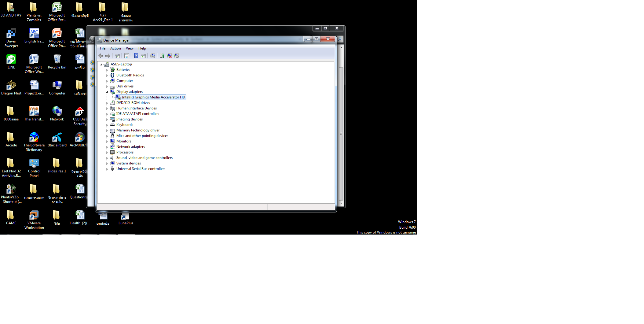Select IDE ATA/ATAPI controllers row
This screenshot has width=644, height=324.
coord(137,114)
